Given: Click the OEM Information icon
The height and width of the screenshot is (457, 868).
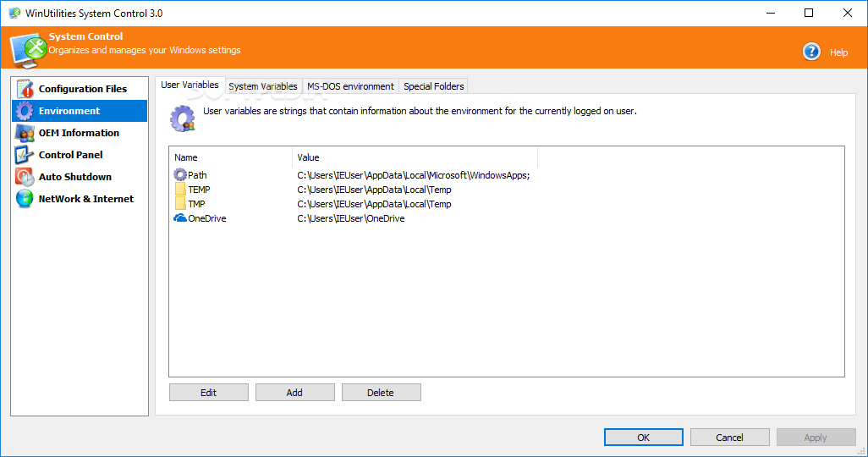Looking at the screenshot, I should 25,133.
